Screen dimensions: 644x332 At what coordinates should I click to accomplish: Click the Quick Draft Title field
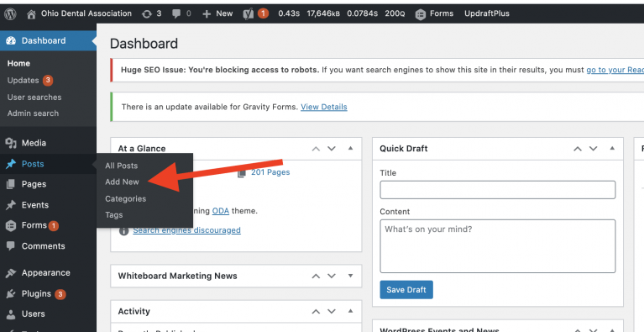click(497, 190)
